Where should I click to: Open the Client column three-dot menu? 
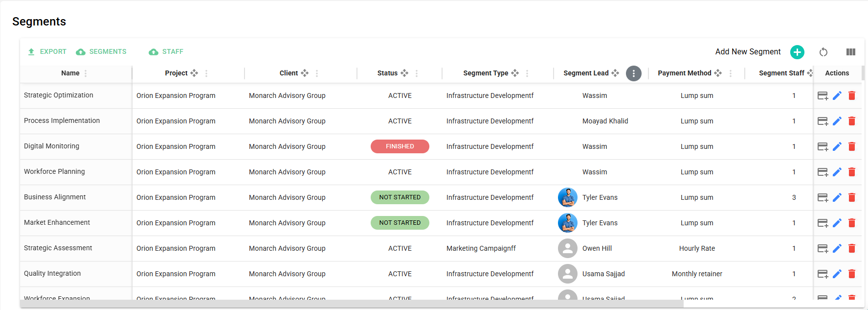tap(317, 73)
